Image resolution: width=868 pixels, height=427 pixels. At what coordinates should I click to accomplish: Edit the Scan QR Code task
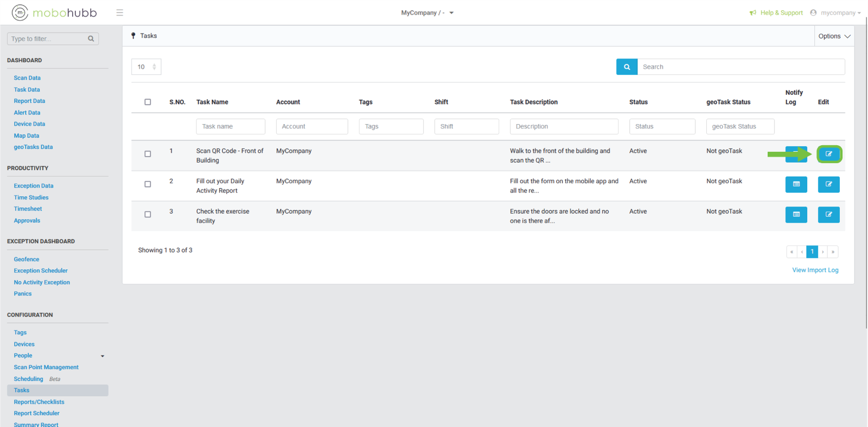(x=828, y=154)
